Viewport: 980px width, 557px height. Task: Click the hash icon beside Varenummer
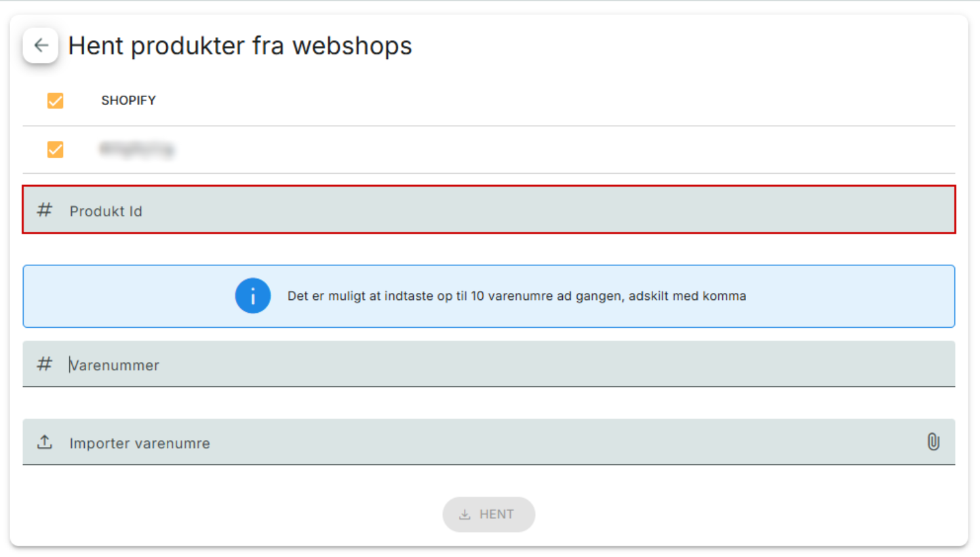click(x=44, y=364)
